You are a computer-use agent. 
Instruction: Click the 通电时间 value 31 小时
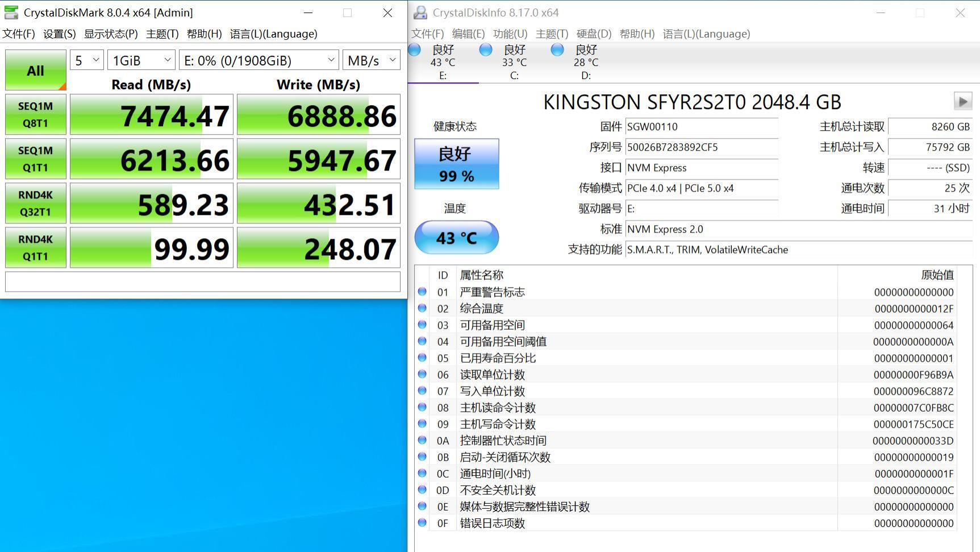930,209
